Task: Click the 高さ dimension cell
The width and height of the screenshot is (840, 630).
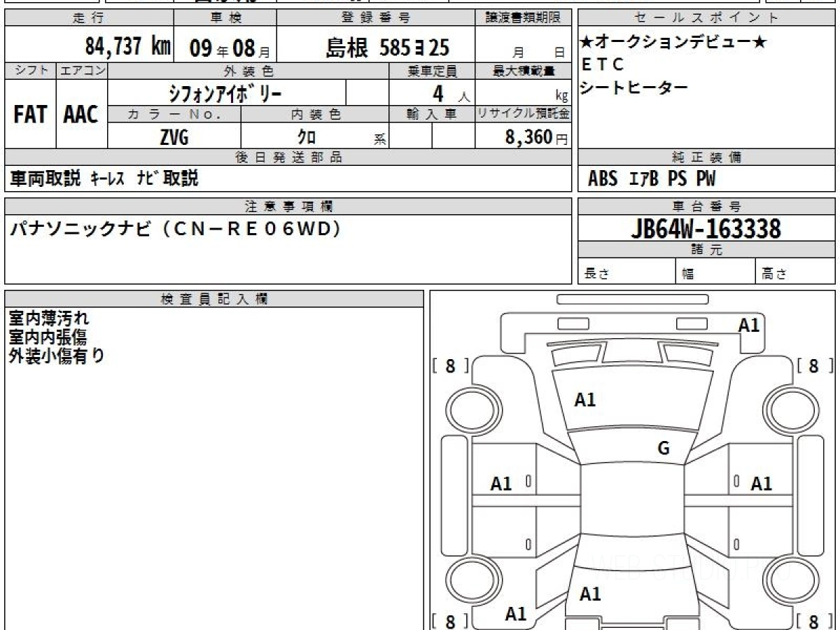Action: [795, 272]
